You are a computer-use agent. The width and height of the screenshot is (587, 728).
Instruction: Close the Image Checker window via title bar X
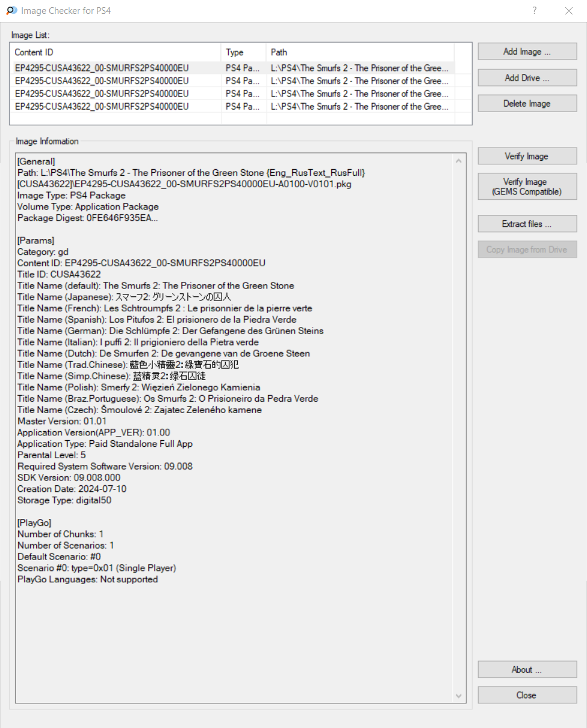[x=569, y=11]
